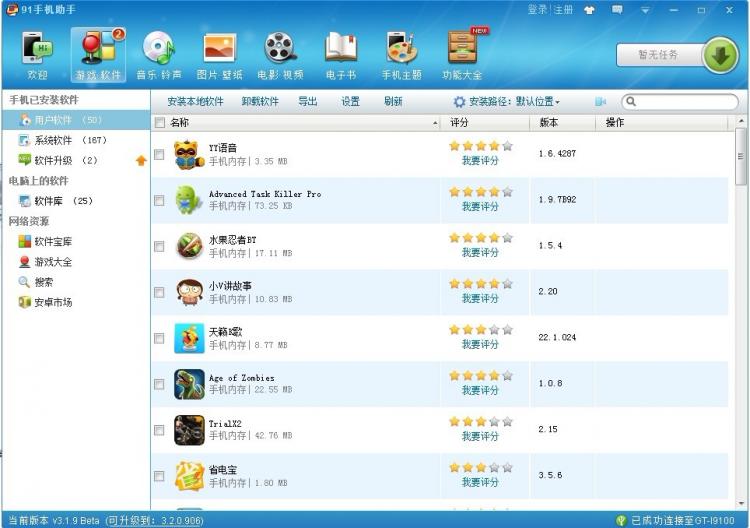Viewport: 750px width, 528px height.
Task: Check the Advanced Task Killer Pro checkbox
Action: point(159,200)
